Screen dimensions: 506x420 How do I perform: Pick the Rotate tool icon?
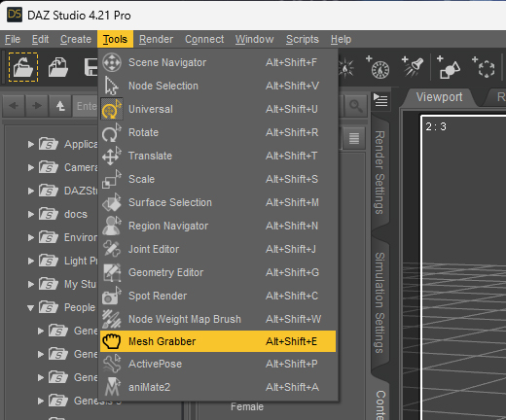pyautogui.click(x=112, y=132)
